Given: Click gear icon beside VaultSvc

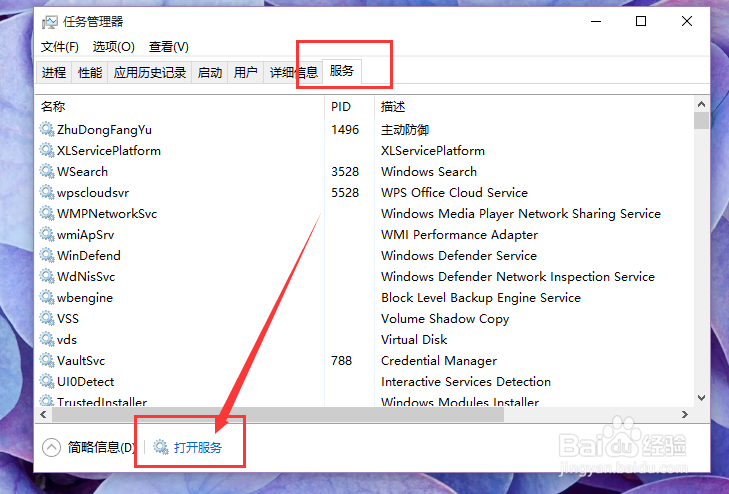Looking at the screenshot, I should pos(46,360).
